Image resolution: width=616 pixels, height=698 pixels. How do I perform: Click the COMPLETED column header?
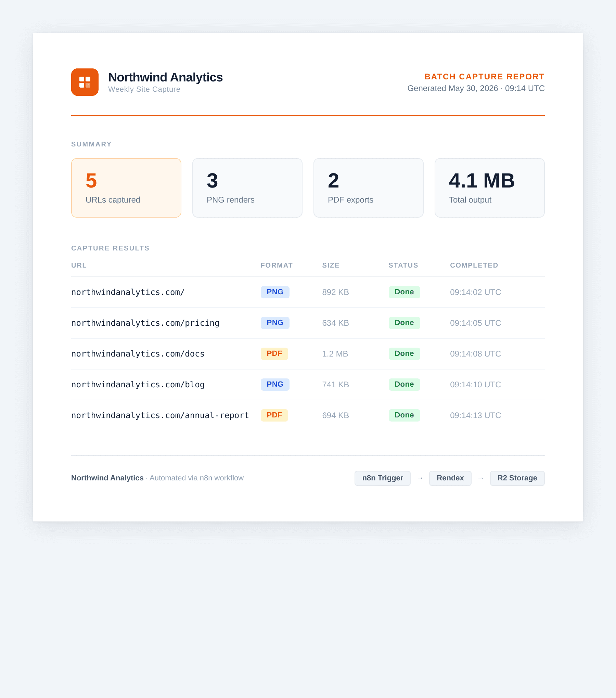[x=474, y=265]
